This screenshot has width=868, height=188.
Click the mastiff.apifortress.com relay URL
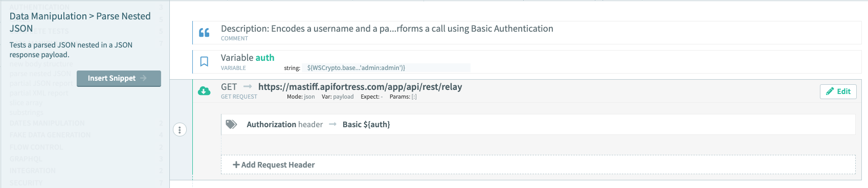tap(360, 87)
